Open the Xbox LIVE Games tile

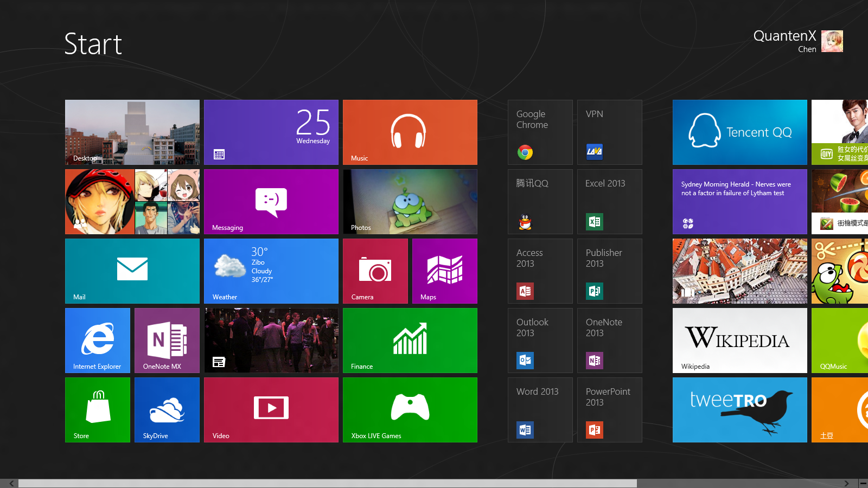(x=410, y=410)
